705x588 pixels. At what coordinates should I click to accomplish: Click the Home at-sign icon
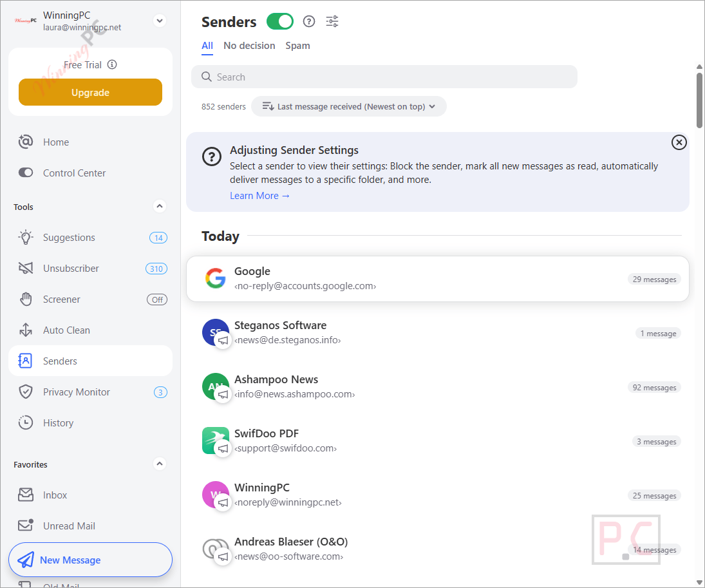26,142
